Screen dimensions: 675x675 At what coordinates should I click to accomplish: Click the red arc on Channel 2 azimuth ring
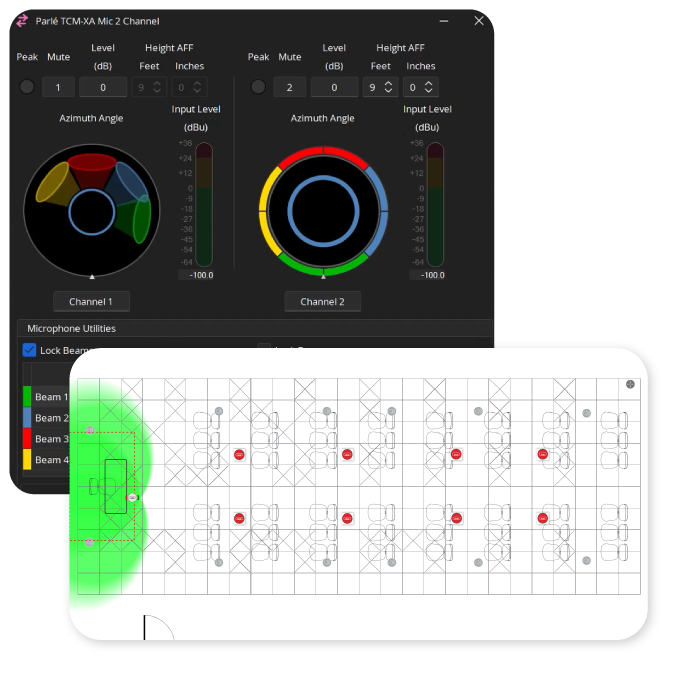tap(323, 153)
